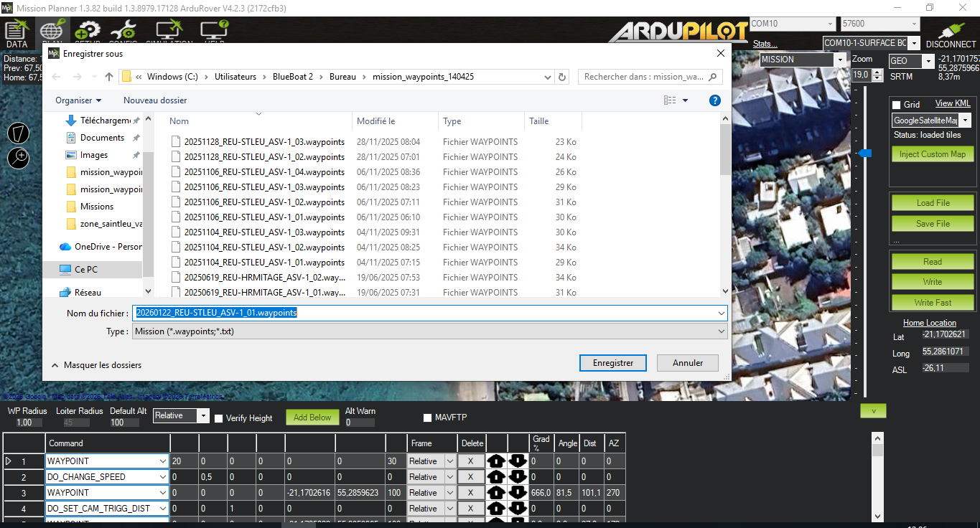Viewport: 980px width, 528px height.
Task: Click the Enregistrer button
Action: pos(612,363)
